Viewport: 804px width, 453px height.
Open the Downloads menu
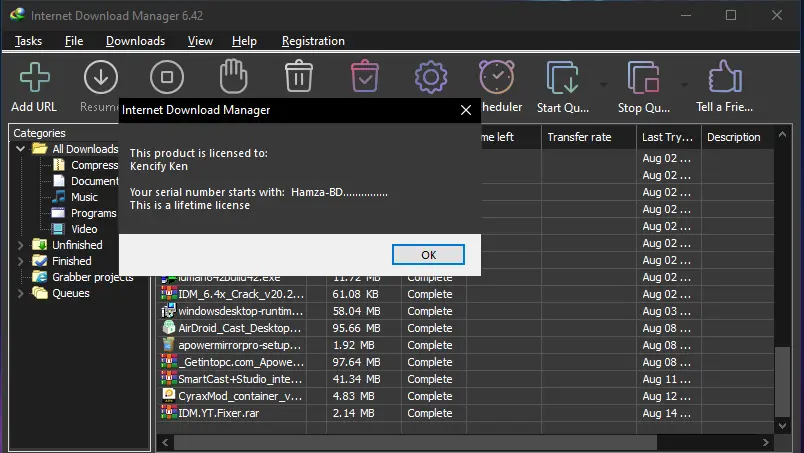[x=135, y=41]
